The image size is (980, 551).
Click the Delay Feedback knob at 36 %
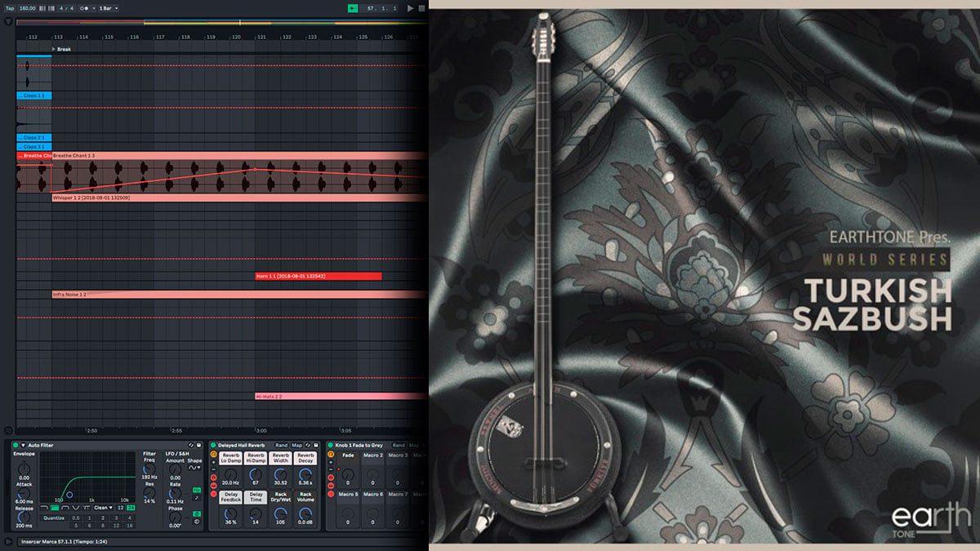click(230, 513)
